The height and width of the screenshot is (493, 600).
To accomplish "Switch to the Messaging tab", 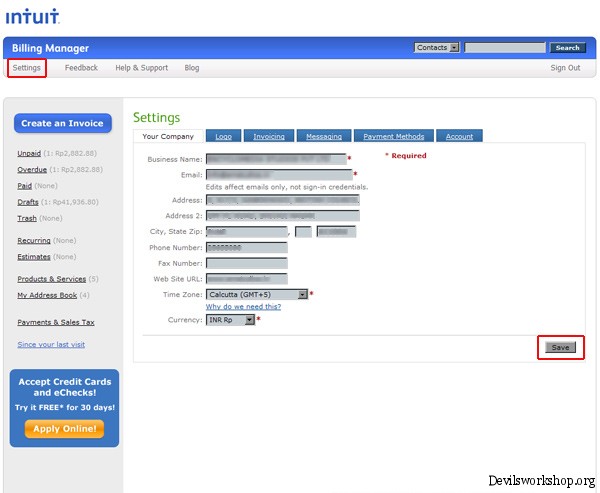I will click(324, 136).
